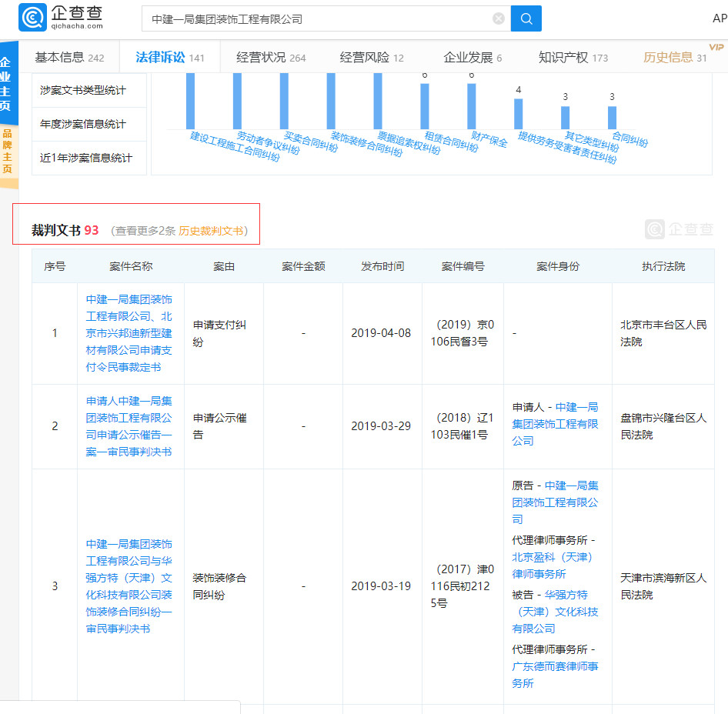Switch to the 经营风险 tab
The width and height of the screenshot is (728, 714).
point(372,58)
